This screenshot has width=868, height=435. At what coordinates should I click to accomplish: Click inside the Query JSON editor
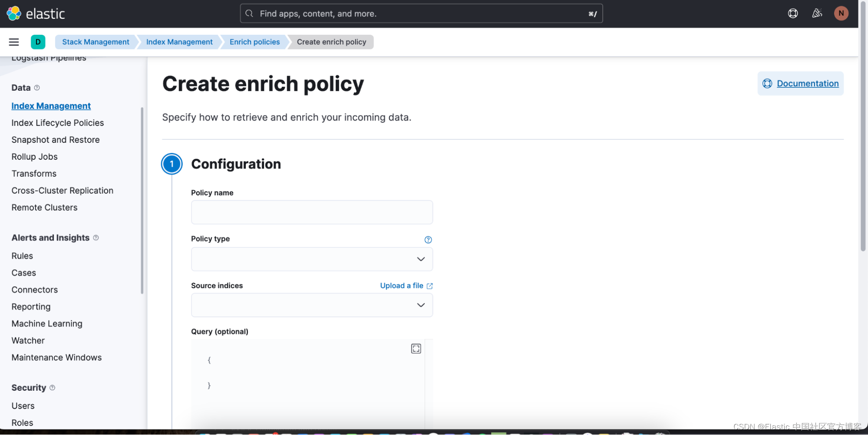307,384
